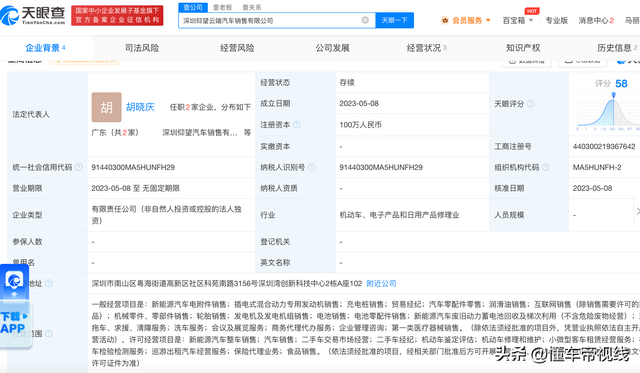Open the 专业版 link
640x373 pixels.
pyautogui.click(x=557, y=20)
